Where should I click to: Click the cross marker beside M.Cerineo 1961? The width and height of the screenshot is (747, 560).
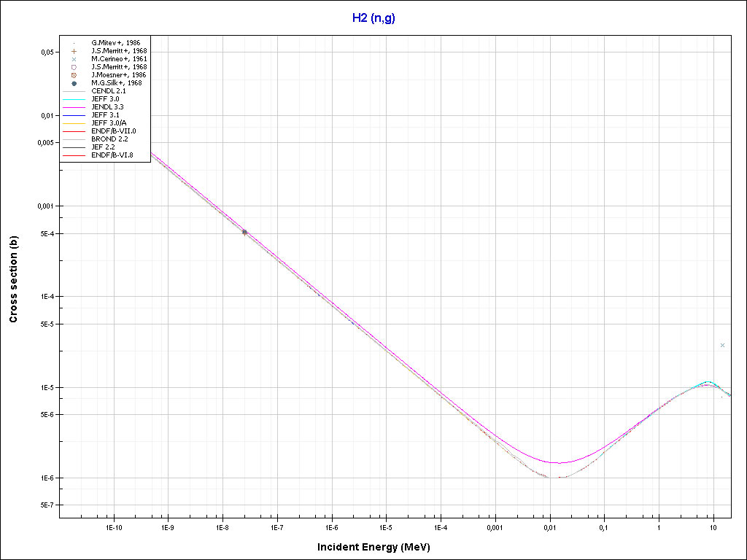click(x=74, y=59)
